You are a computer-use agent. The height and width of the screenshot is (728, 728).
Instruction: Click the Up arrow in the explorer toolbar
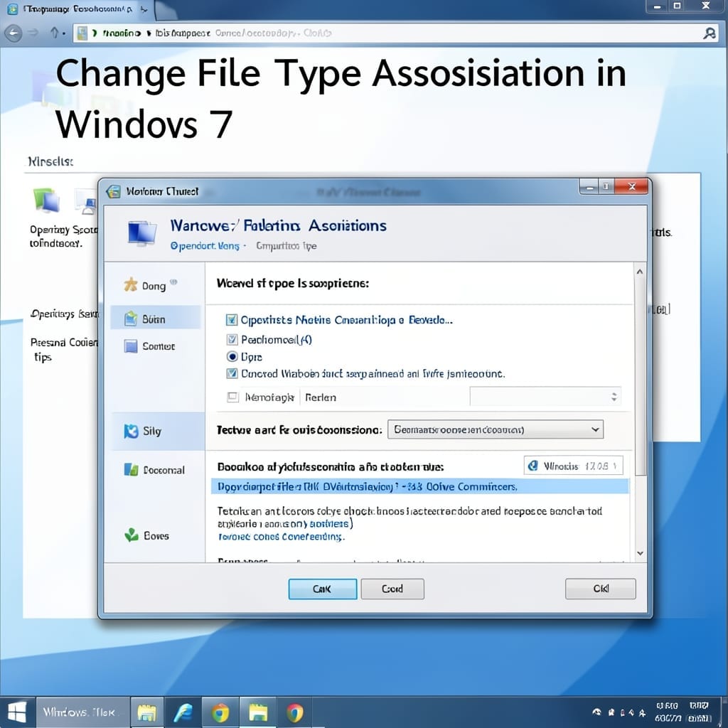[x=54, y=33]
